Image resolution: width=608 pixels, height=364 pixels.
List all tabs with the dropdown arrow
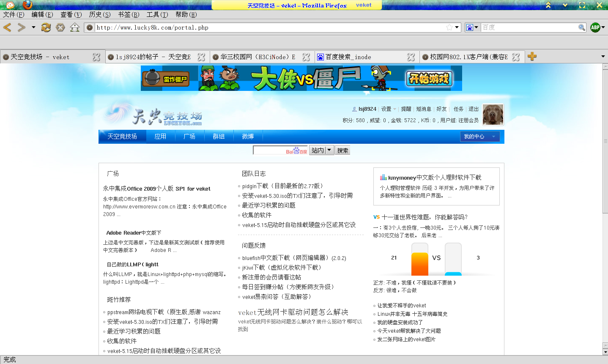click(x=603, y=57)
